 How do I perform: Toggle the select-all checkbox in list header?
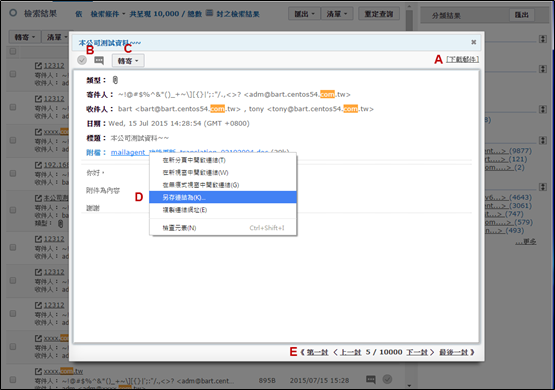pos(13,52)
